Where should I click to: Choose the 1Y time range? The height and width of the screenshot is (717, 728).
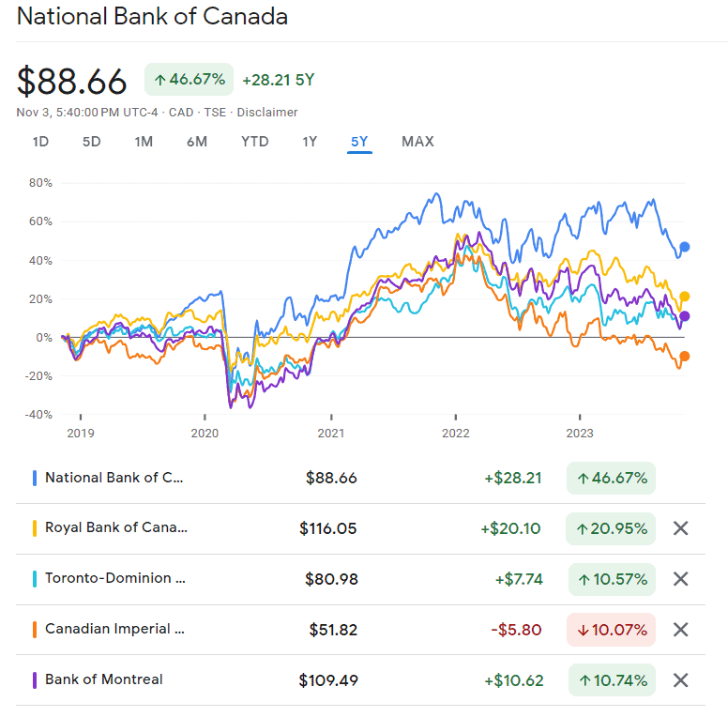[310, 142]
